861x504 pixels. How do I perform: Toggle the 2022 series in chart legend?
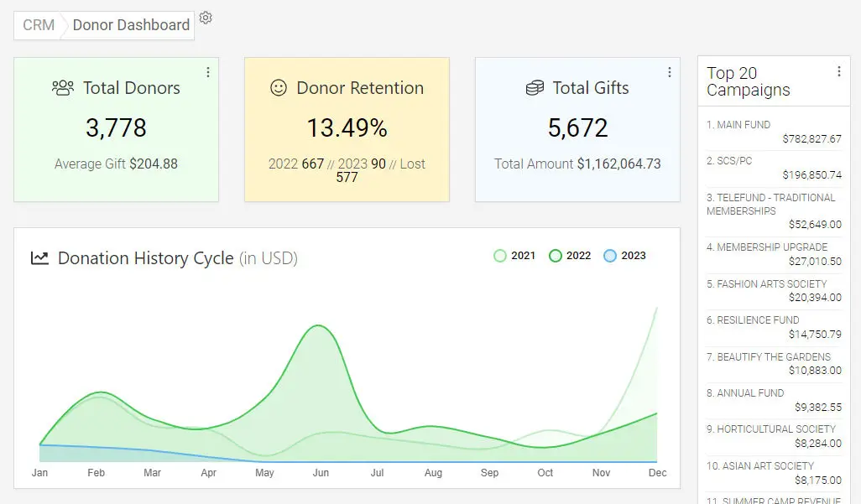coord(570,256)
